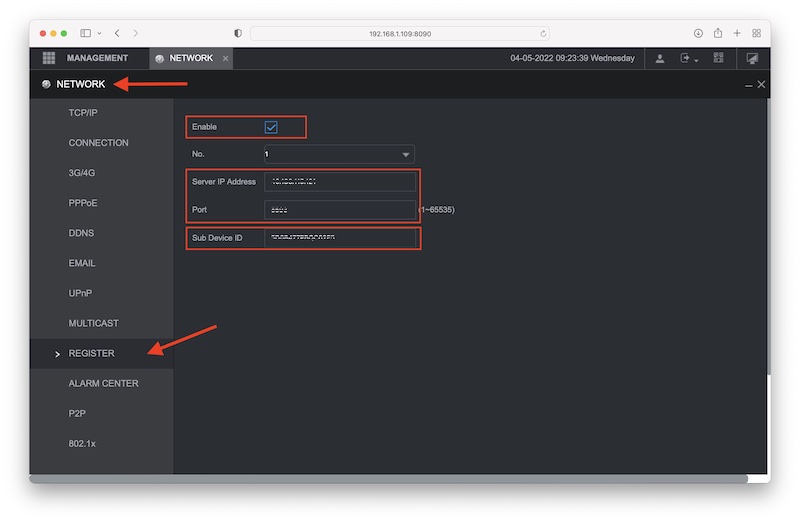Open the management grid menu icon
This screenshot has height=522, width=800.
[49, 58]
